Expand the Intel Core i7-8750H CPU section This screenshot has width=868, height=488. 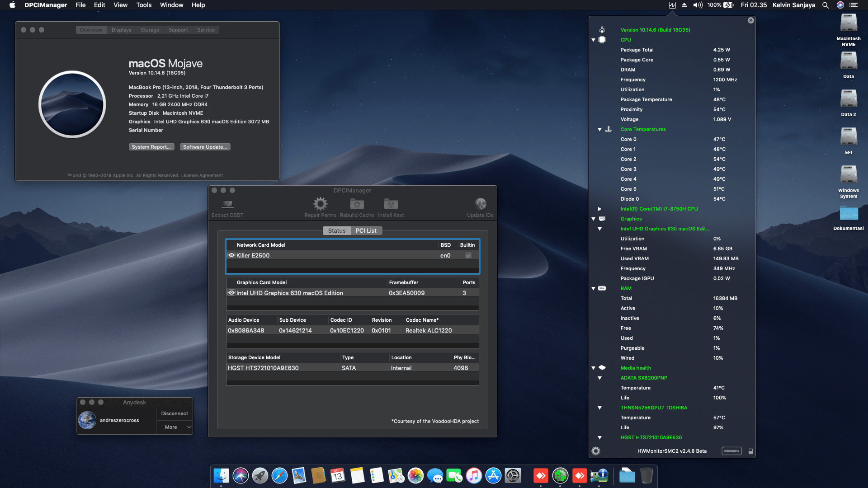tap(599, 209)
